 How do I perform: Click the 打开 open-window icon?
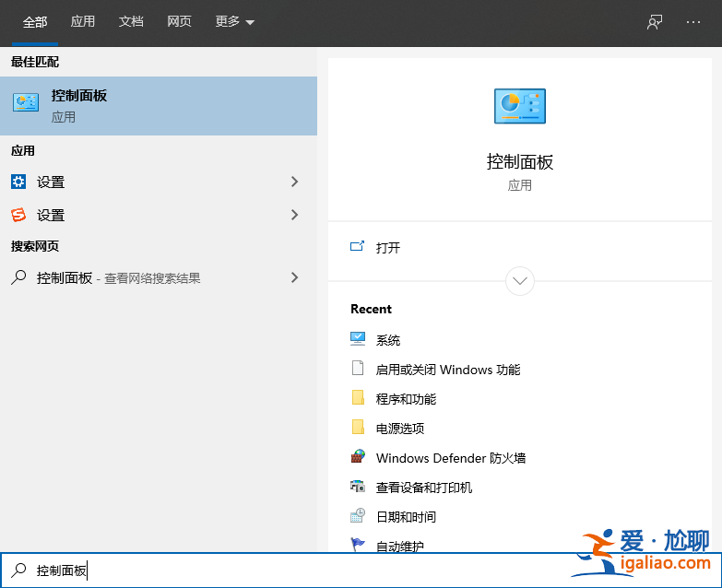pos(358,246)
